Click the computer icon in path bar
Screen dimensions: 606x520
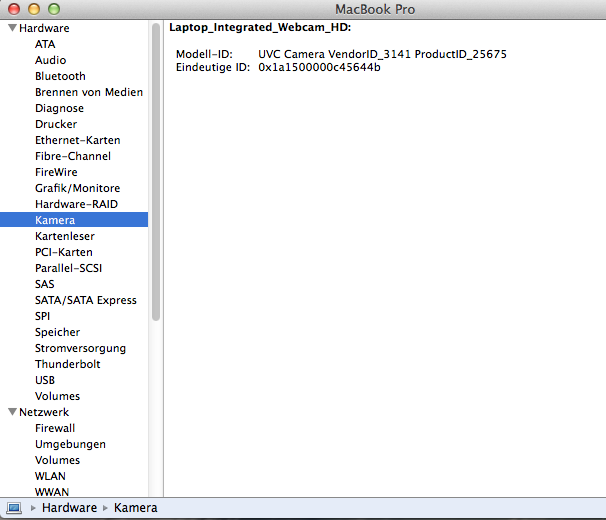tap(14, 508)
